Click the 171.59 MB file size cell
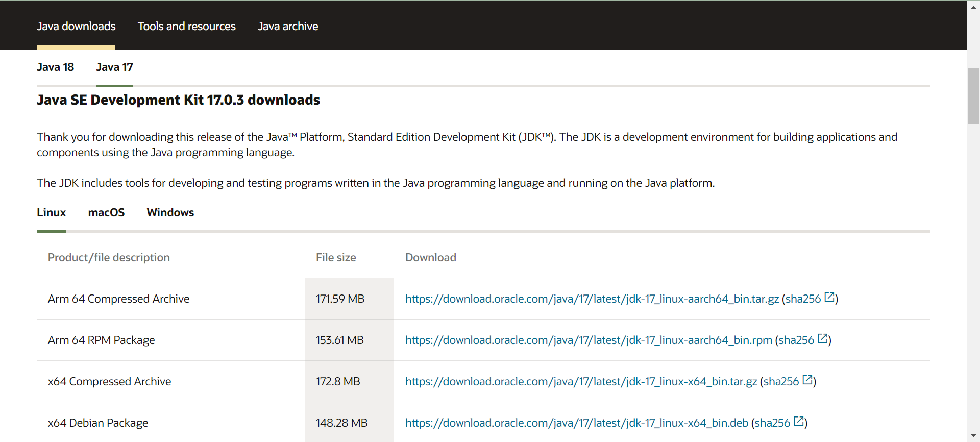 point(349,299)
